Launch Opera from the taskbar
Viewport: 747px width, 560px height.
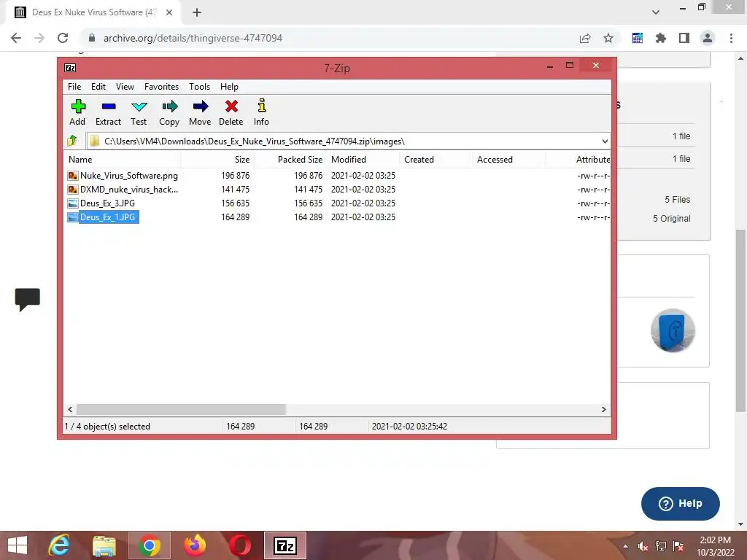[x=239, y=545]
